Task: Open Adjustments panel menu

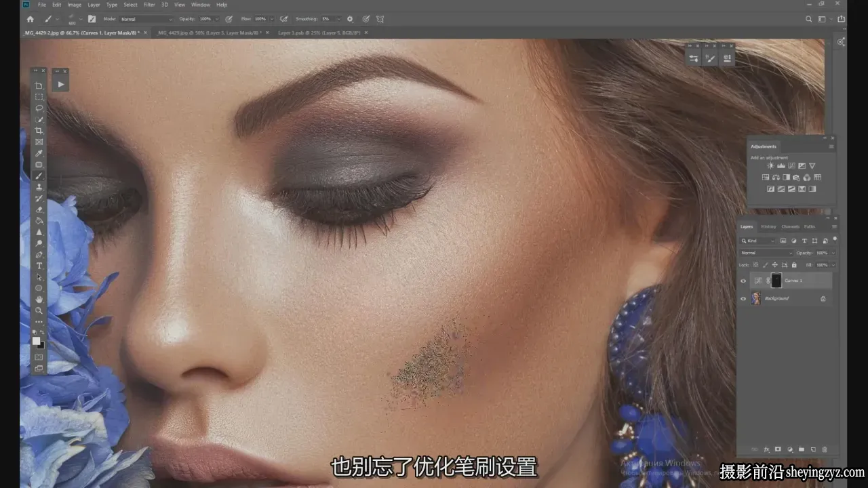Action: point(831,146)
